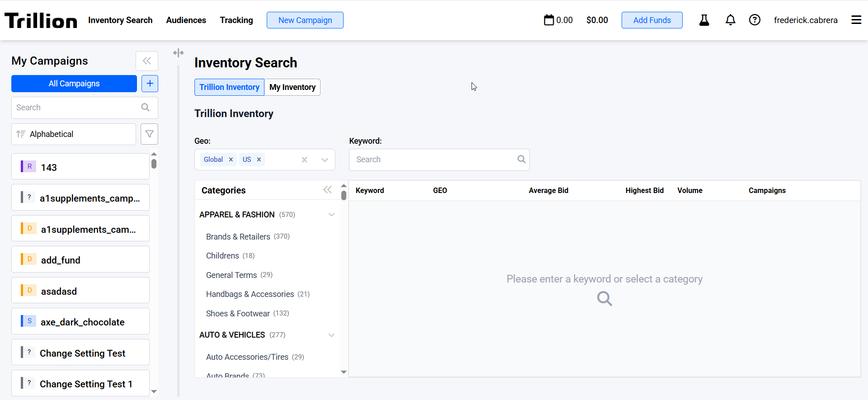Collapse the My Campaigns sidebar
Screen dimensions: 868x400
coord(146,61)
